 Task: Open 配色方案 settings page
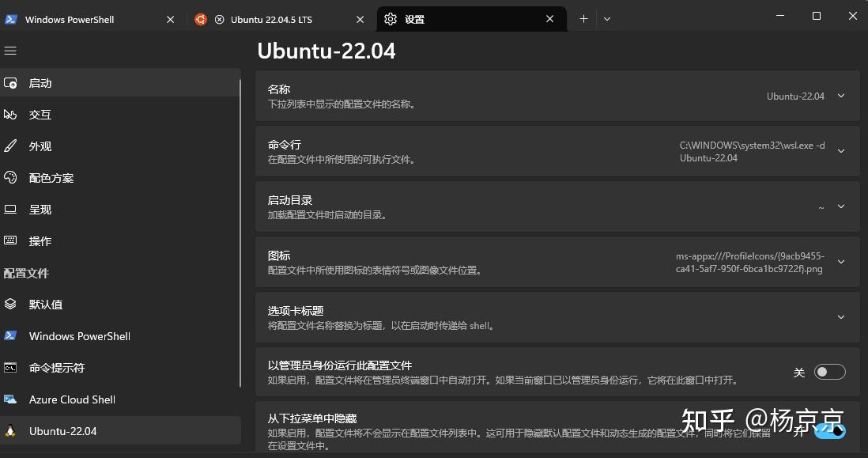[x=120, y=178]
